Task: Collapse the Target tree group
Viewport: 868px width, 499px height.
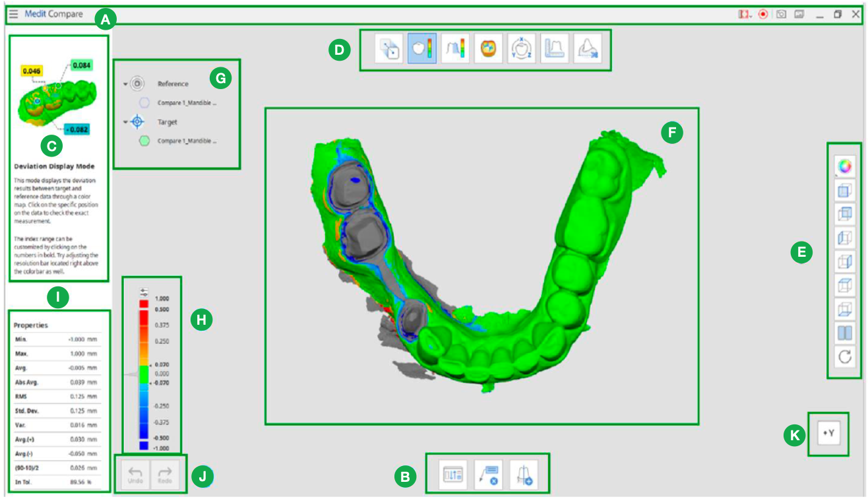Action: click(x=125, y=122)
